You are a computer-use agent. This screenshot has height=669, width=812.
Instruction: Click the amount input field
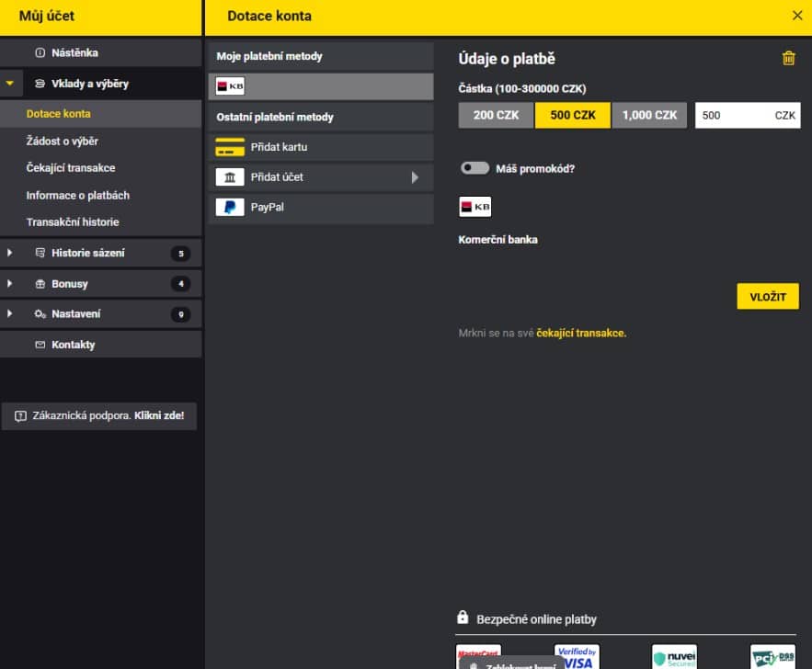click(748, 115)
